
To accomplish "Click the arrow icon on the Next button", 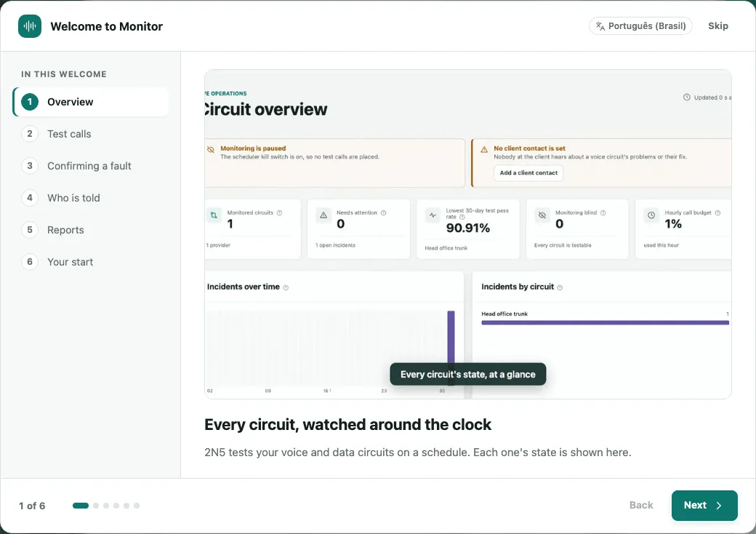I will point(719,506).
